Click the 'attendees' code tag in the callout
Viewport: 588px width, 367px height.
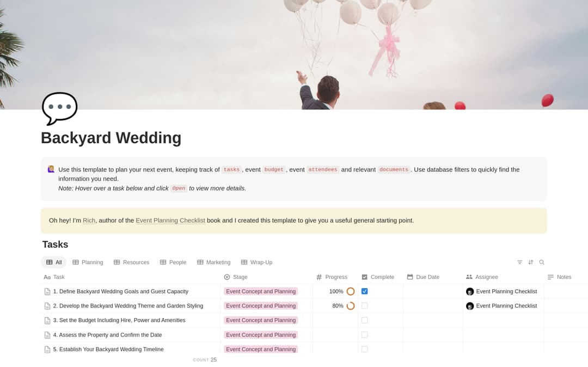(x=322, y=169)
